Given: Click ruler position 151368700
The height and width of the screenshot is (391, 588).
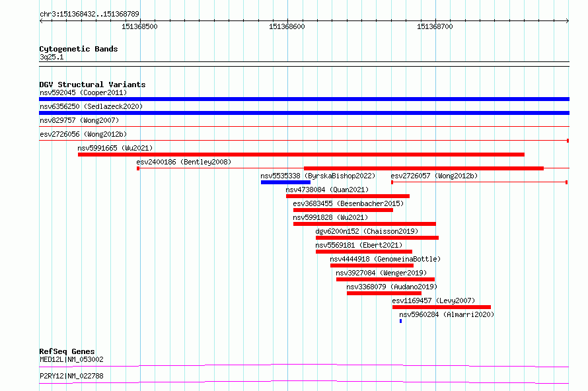Looking at the screenshot, I should click(435, 26).
